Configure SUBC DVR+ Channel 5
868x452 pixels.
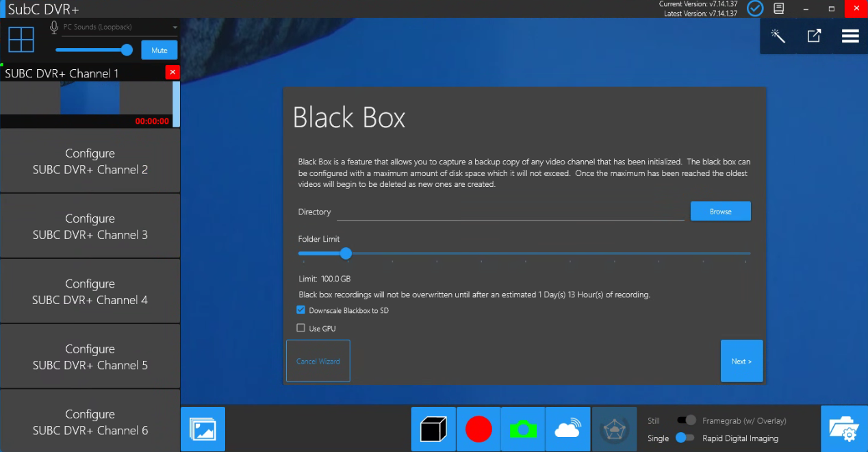[90, 357]
